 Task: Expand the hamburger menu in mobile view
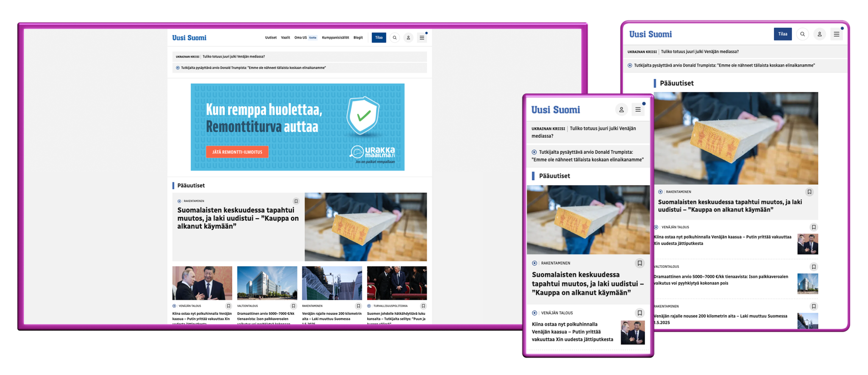[x=638, y=110]
